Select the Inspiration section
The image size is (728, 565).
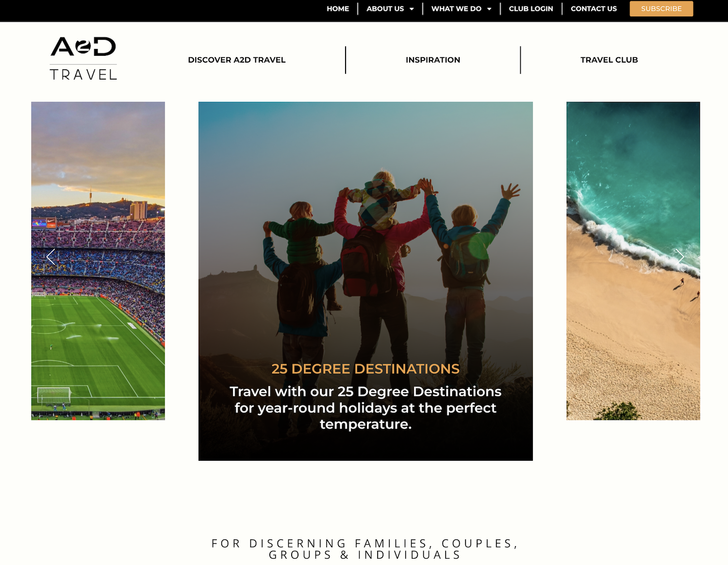(433, 60)
